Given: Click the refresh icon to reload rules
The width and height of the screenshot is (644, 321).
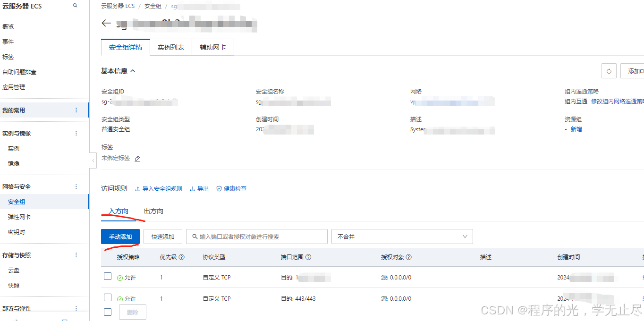Looking at the screenshot, I should pyautogui.click(x=609, y=71).
